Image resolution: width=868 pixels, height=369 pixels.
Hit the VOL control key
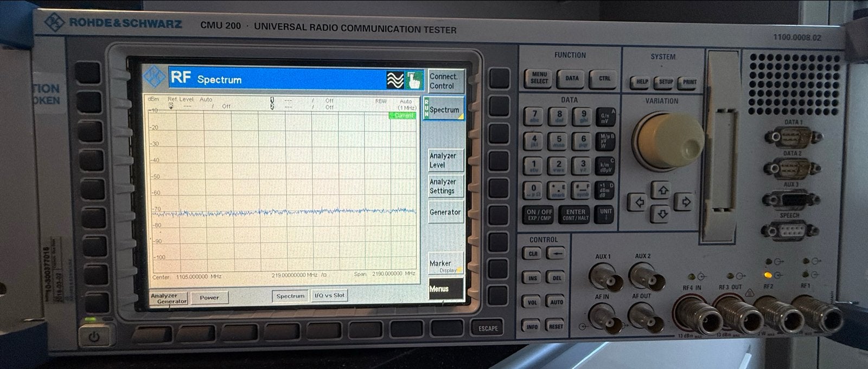pos(533,302)
